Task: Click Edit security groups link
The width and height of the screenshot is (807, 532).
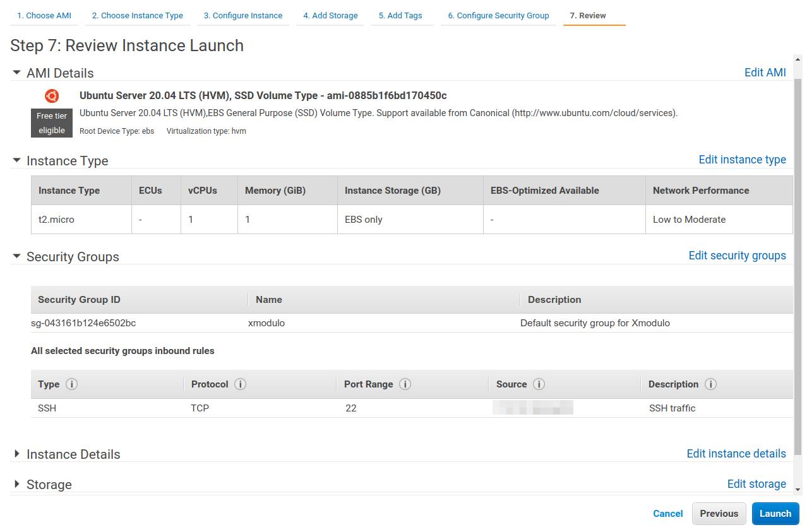Action: [738, 256]
